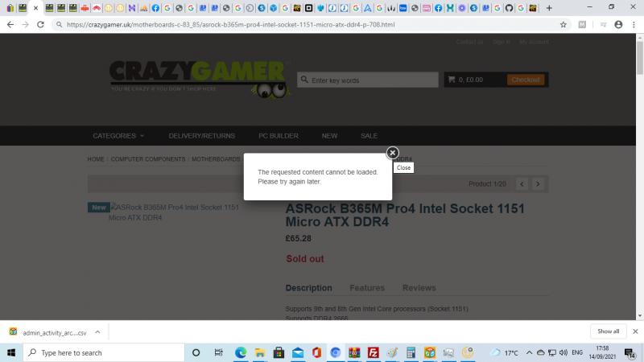The image size is (644, 362).
Task: Open FileZilla from taskbar
Action: [373, 352]
